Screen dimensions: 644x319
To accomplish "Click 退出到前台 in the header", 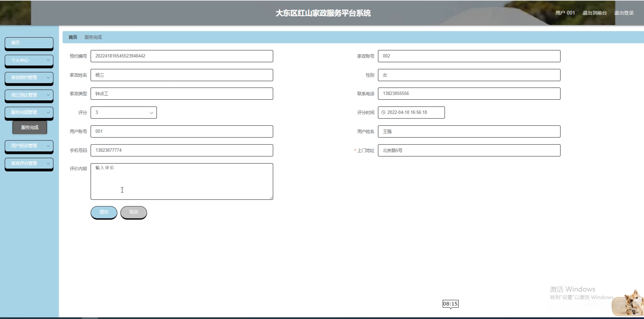I will coord(594,13).
